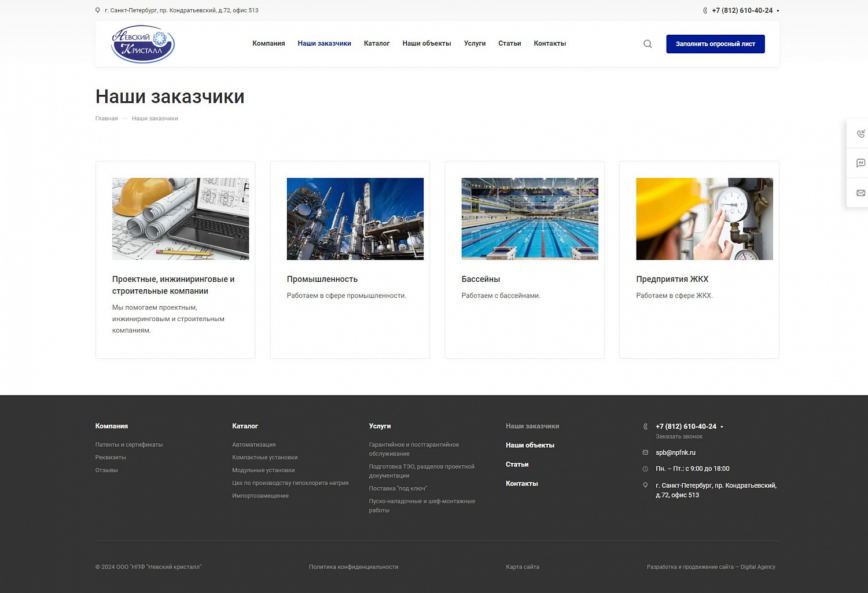The image size is (868, 593).
Task: Click copyright text © 2024 ООО НПФ Невский кристалл
Action: pyautogui.click(x=148, y=567)
